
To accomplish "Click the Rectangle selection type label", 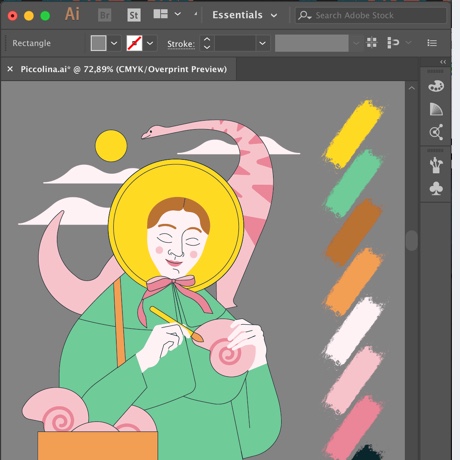I will [32, 43].
